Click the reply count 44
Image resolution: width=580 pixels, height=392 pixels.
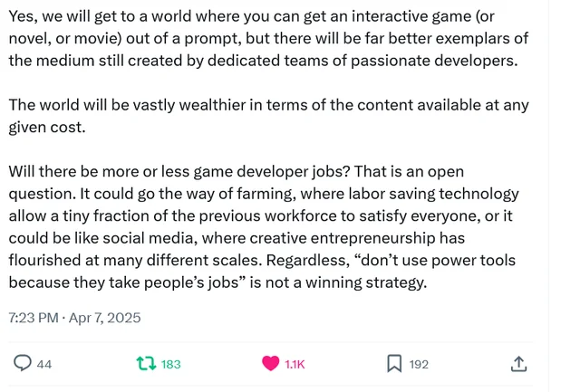pos(44,364)
